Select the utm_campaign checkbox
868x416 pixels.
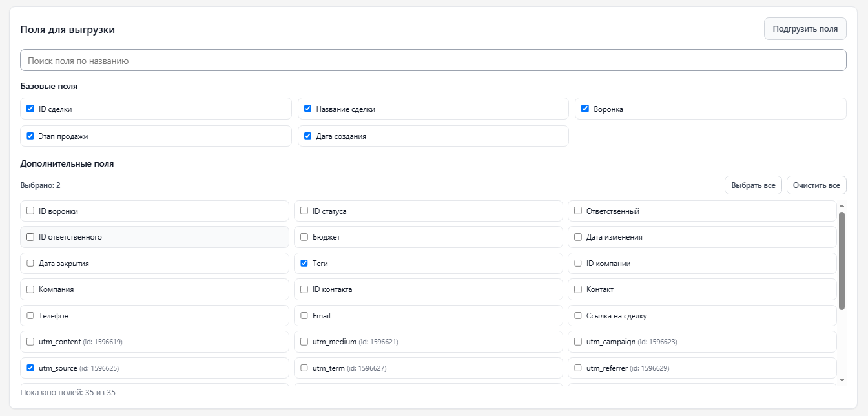578,342
